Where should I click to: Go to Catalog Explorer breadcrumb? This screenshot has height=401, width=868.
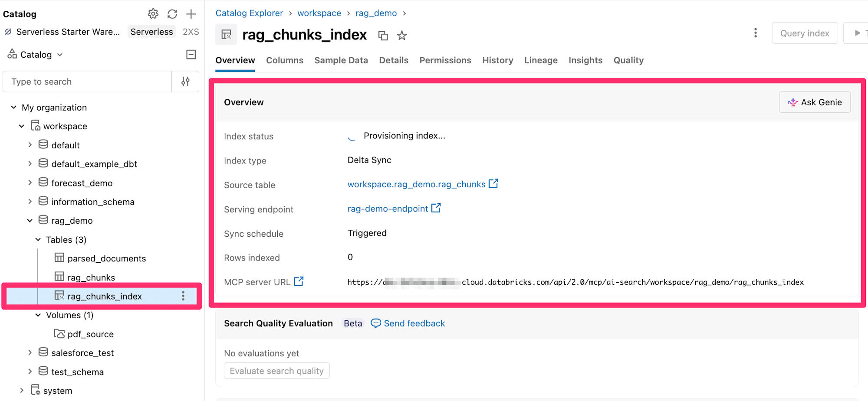coord(249,13)
